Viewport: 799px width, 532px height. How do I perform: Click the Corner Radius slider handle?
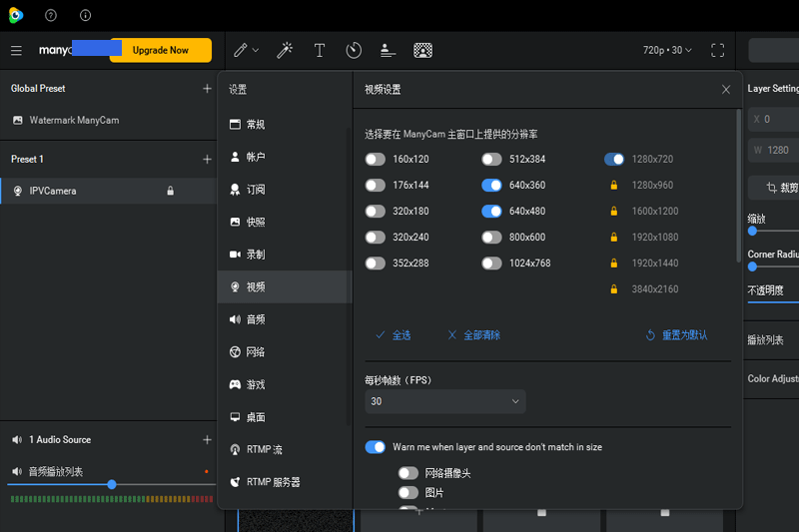pos(753,266)
